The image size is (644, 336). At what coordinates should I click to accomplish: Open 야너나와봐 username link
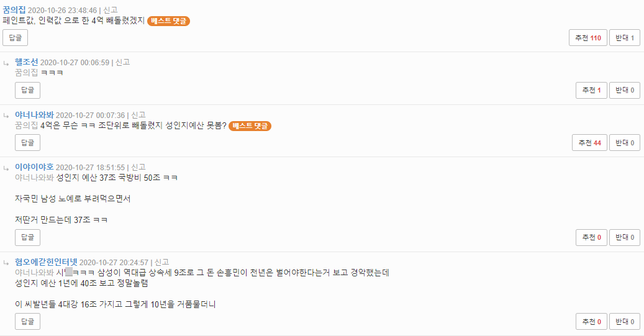point(34,116)
